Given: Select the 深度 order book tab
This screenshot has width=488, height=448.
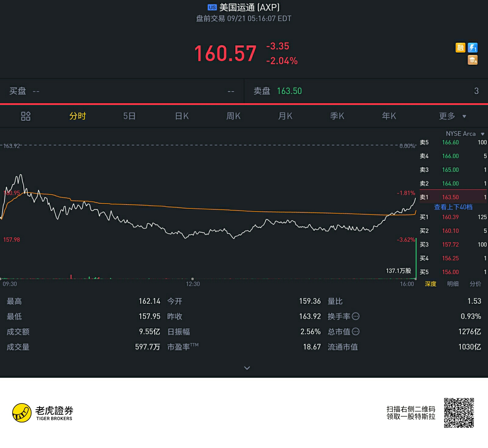Looking at the screenshot, I should point(431,284).
